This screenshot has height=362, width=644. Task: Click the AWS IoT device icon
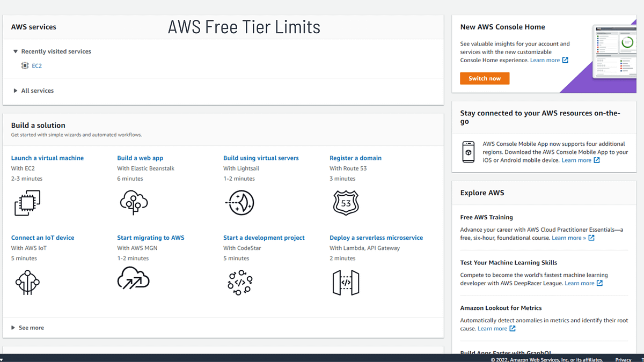27,282
